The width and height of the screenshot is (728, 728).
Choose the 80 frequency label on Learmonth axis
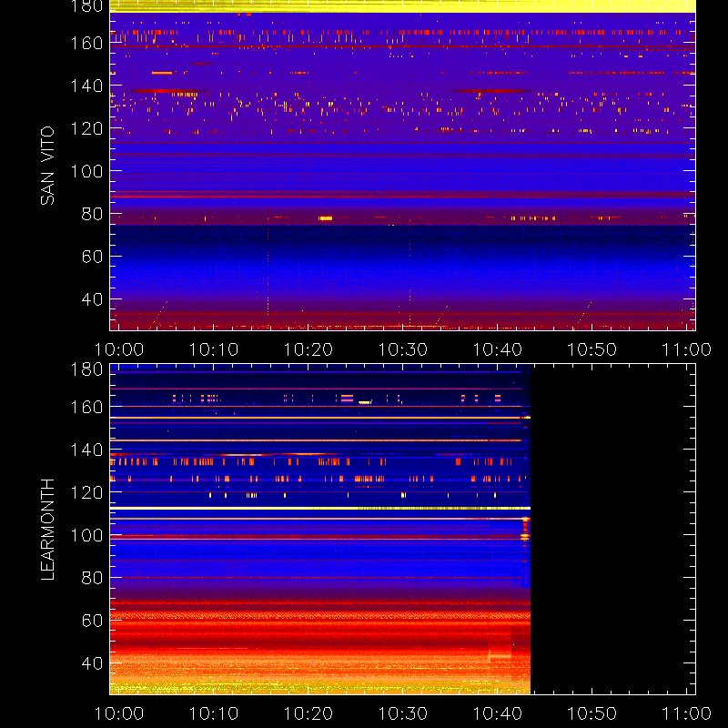(x=93, y=578)
